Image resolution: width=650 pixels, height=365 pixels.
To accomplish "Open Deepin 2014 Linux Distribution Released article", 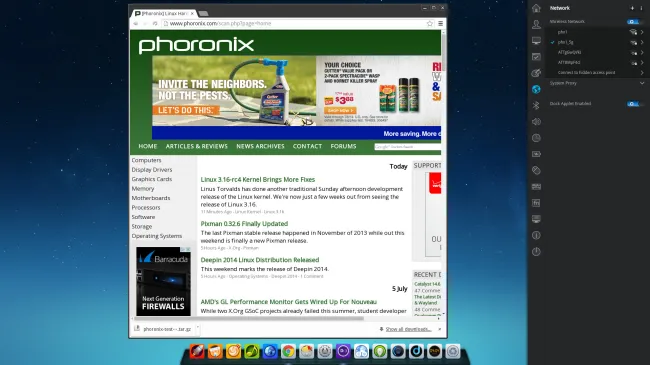I will click(260, 260).
